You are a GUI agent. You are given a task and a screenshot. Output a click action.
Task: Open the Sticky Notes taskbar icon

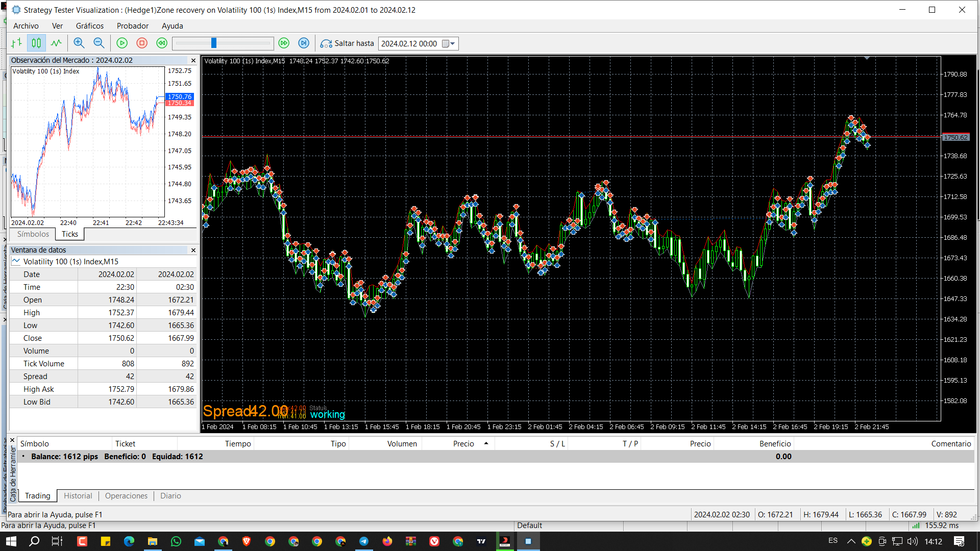coord(106,541)
